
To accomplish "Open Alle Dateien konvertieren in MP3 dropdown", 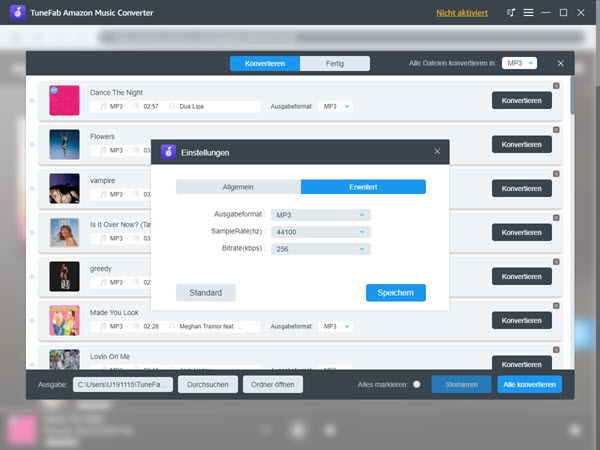I will [x=519, y=63].
